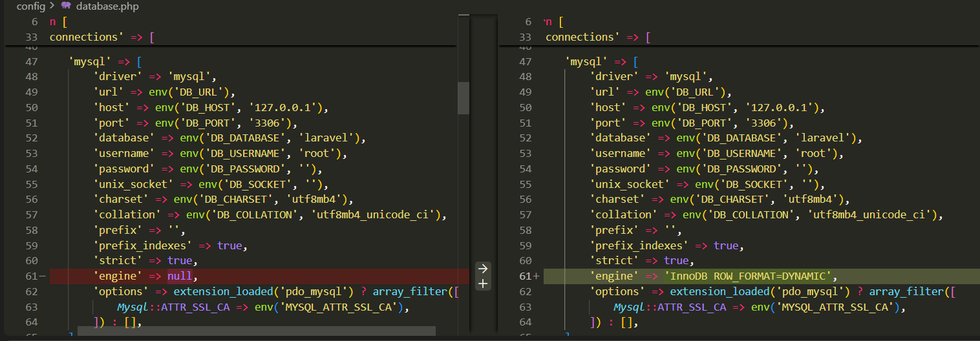Click 'mysql' => [ in right pane
The image size is (980, 341).
click(602, 62)
